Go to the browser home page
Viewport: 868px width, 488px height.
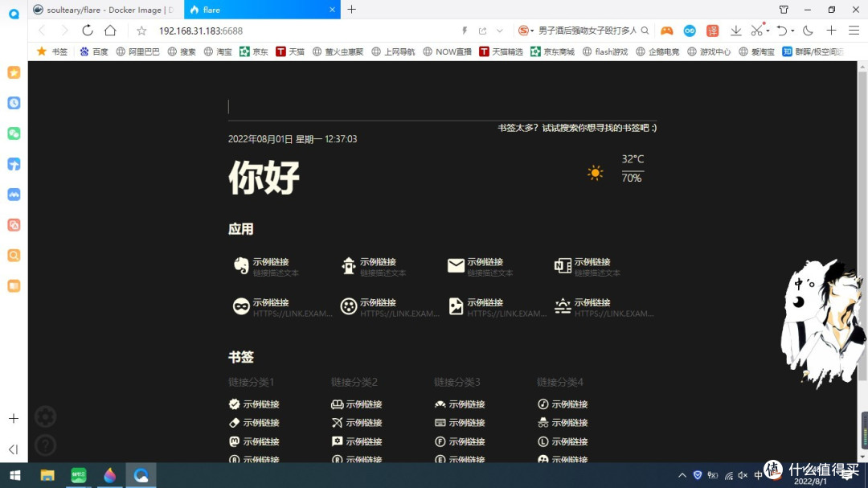[110, 31]
